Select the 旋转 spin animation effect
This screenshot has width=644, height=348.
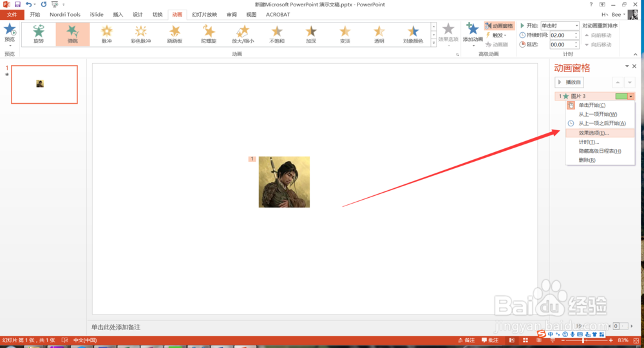39,34
